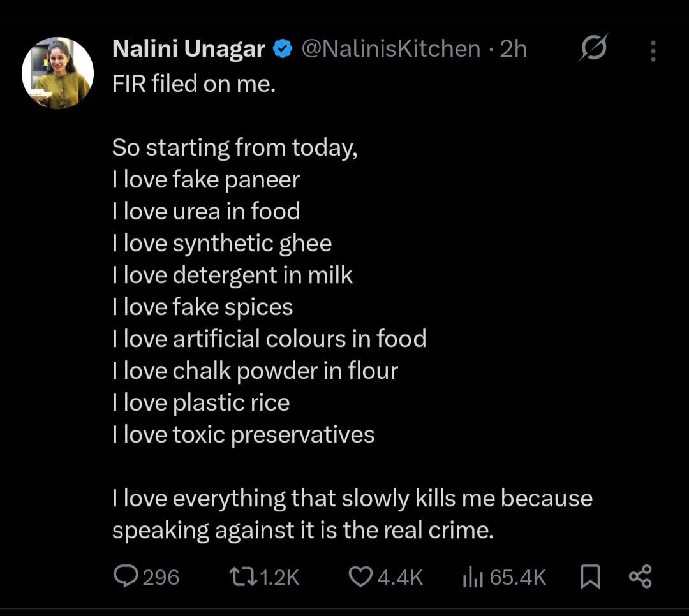Click the 'speaking against it' closing line

point(303,531)
